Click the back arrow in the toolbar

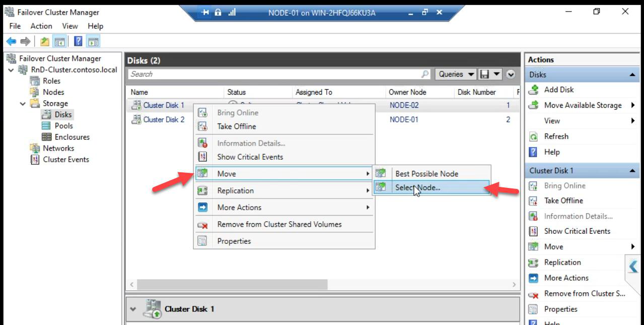tap(11, 42)
